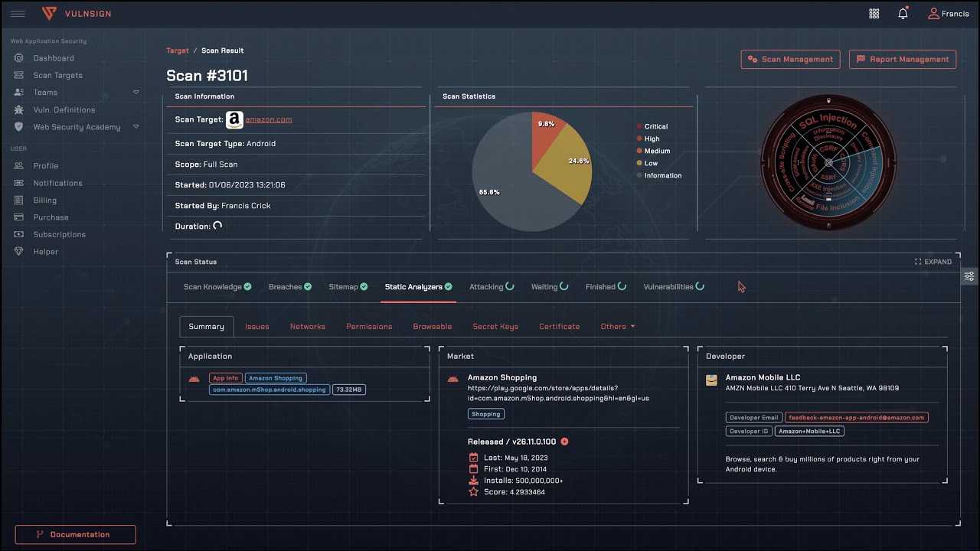Click the Purchase cart icon
The image size is (980, 551).
[x=18, y=217]
